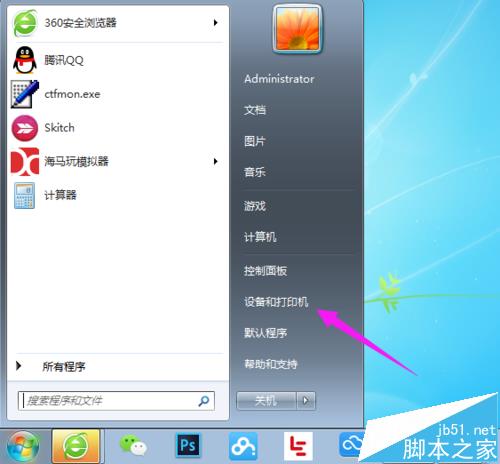This screenshot has width=500, height=464.
Task: Open 控制面板 control panel
Action: point(265,271)
